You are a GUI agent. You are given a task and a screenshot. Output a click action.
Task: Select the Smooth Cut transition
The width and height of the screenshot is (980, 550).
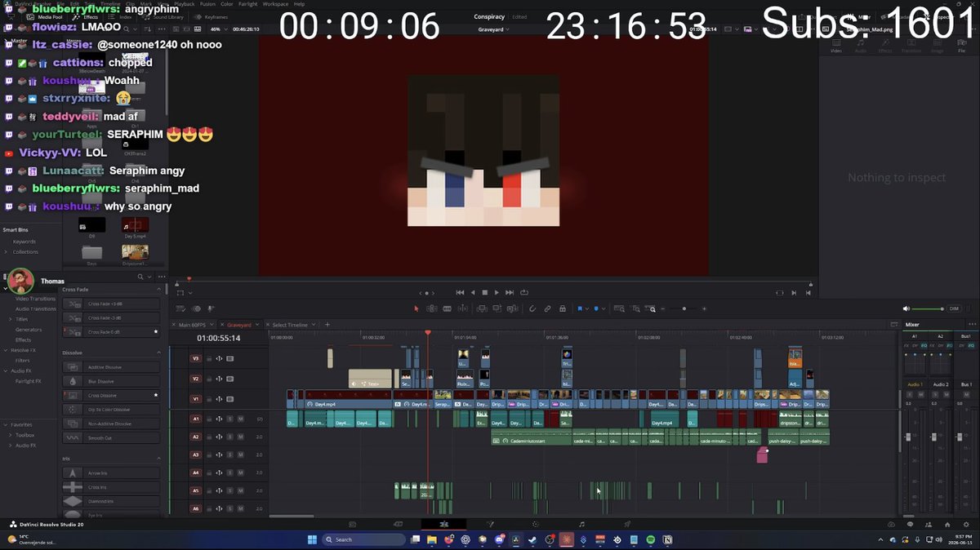(111, 437)
